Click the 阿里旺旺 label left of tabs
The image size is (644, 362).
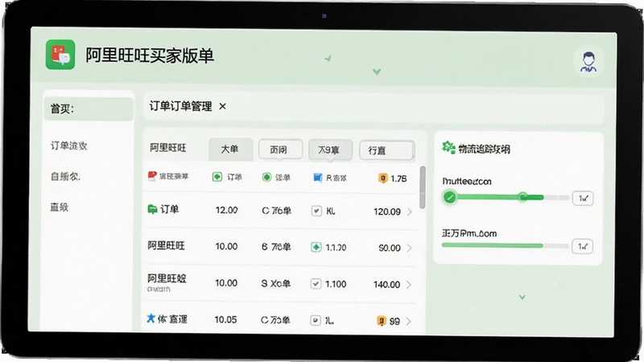click(x=168, y=148)
